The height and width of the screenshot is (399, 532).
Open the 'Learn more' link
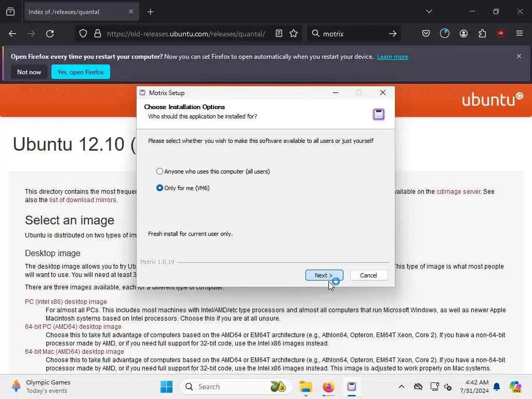[x=393, y=57]
